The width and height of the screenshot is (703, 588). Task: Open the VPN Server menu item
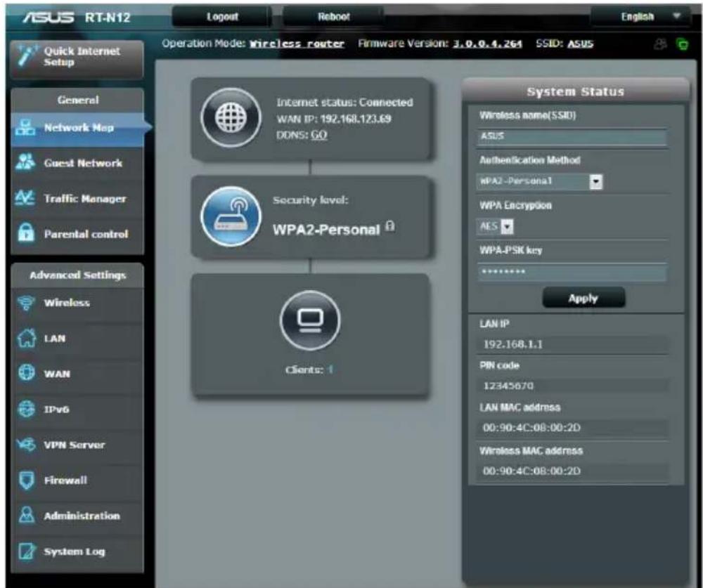(77, 445)
